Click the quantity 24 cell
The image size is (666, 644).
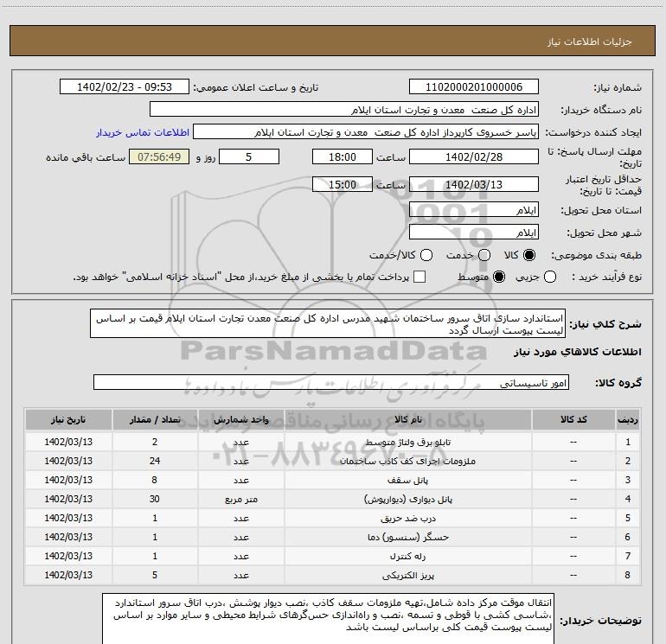click(x=155, y=461)
